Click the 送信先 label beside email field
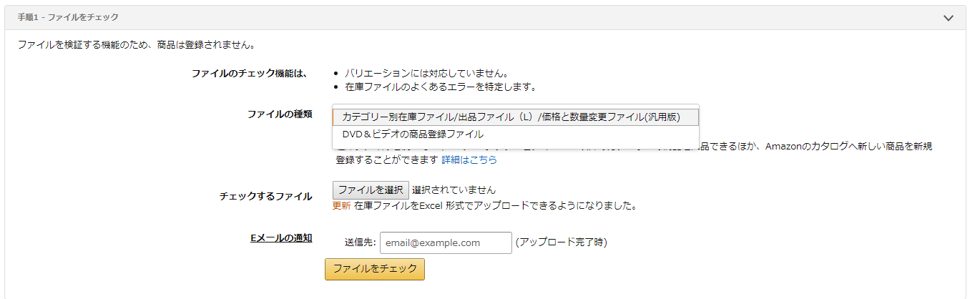980x299 pixels. click(x=360, y=243)
